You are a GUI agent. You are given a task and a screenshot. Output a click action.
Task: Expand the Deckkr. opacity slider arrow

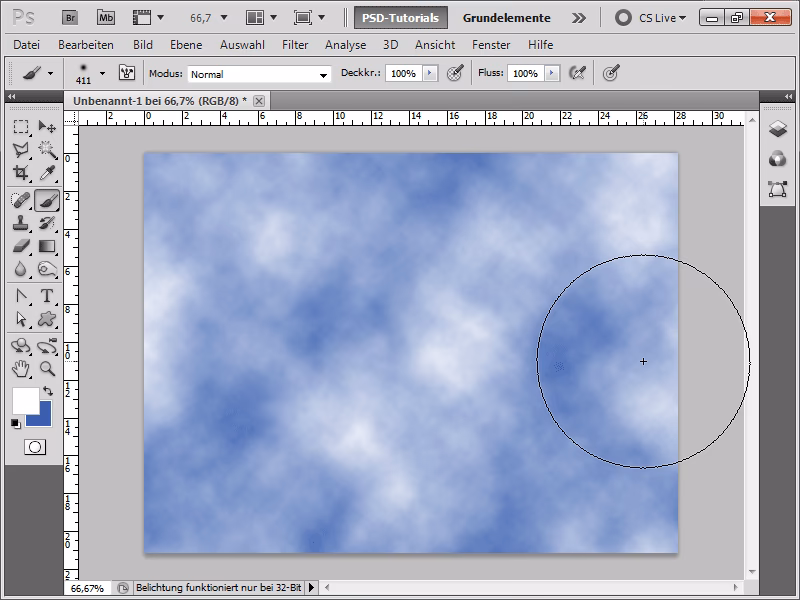point(430,73)
